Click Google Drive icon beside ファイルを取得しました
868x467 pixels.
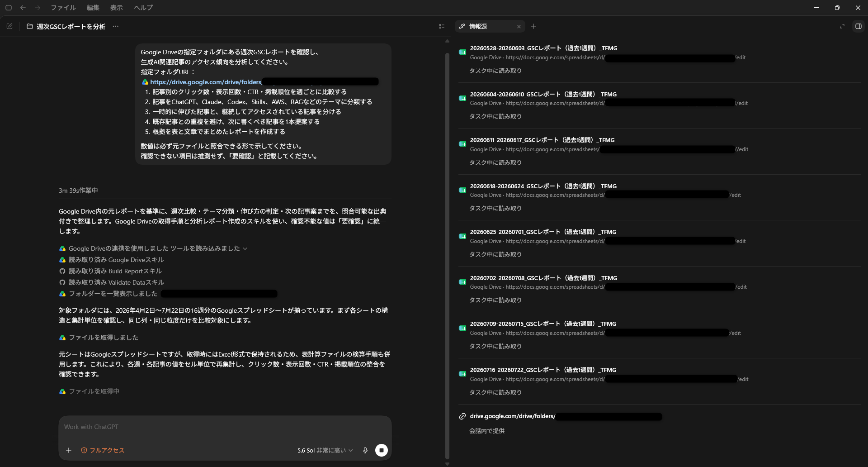(x=62, y=338)
